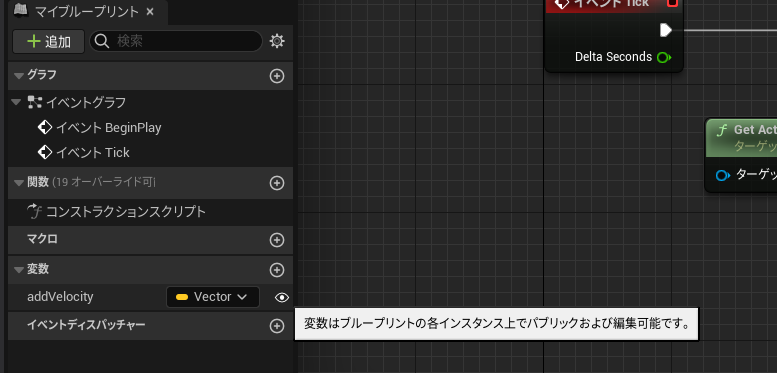The width and height of the screenshot is (777, 373).
Task: Click the Get Actor node target input pin
Action: point(723,175)
